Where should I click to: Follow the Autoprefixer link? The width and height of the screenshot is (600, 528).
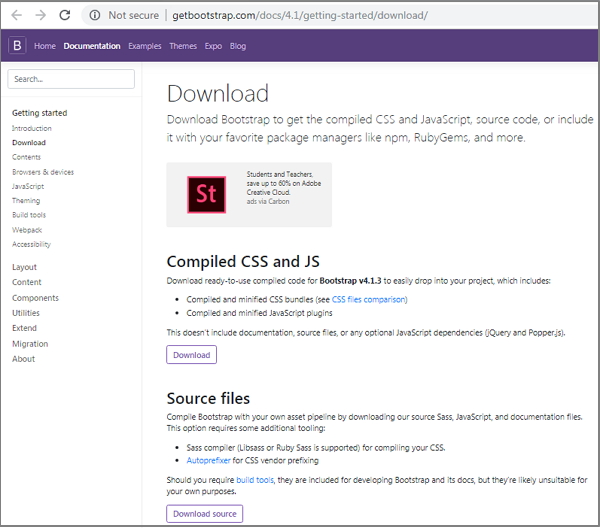coord(208,460)
